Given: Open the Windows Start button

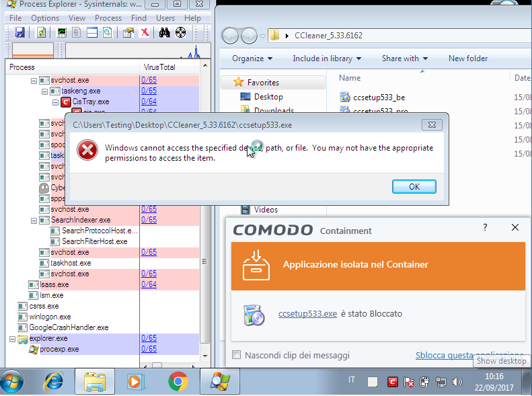Looking at the screenshot, I should point(12,381).
